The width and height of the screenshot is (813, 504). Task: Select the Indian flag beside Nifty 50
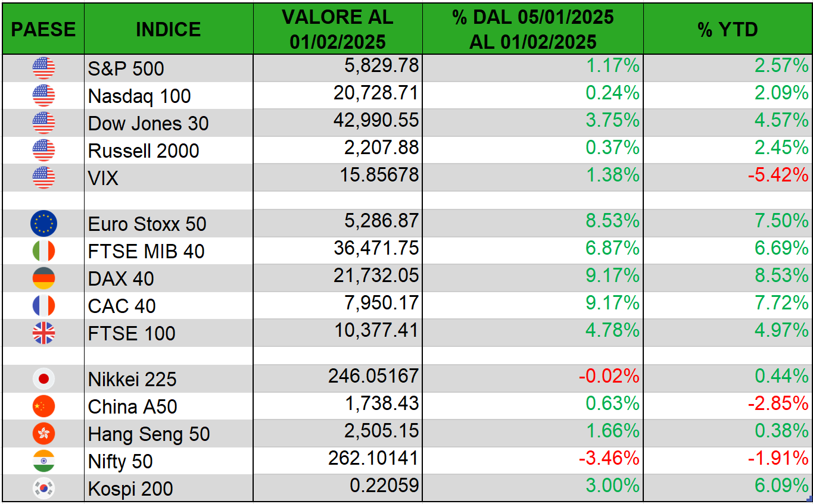43,461
